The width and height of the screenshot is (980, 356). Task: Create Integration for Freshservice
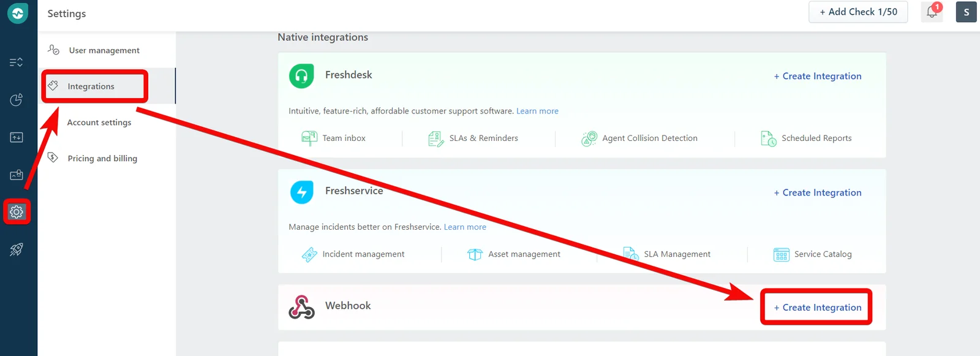[818, 192]
